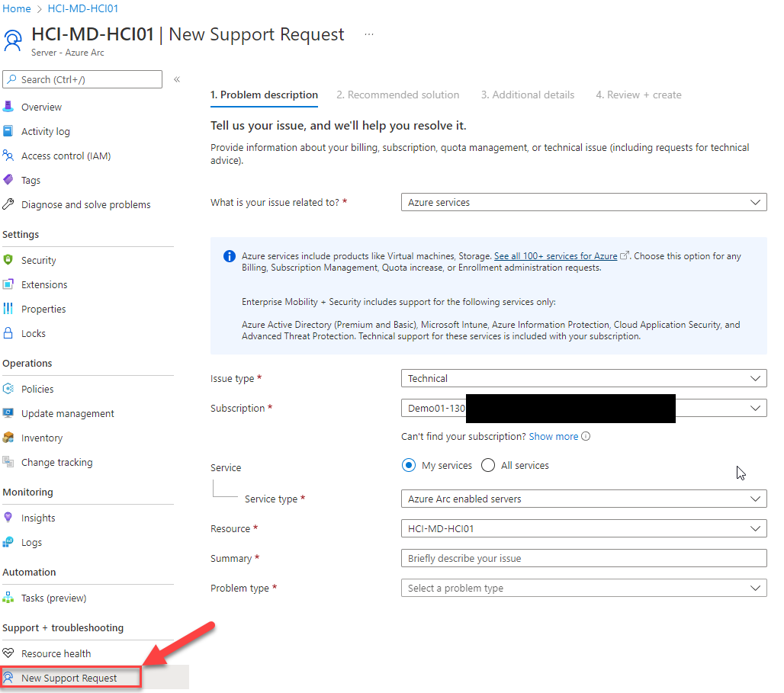Select the Review + create tab
The width and height of the screenshot is (784, 693).
point(638,95)
